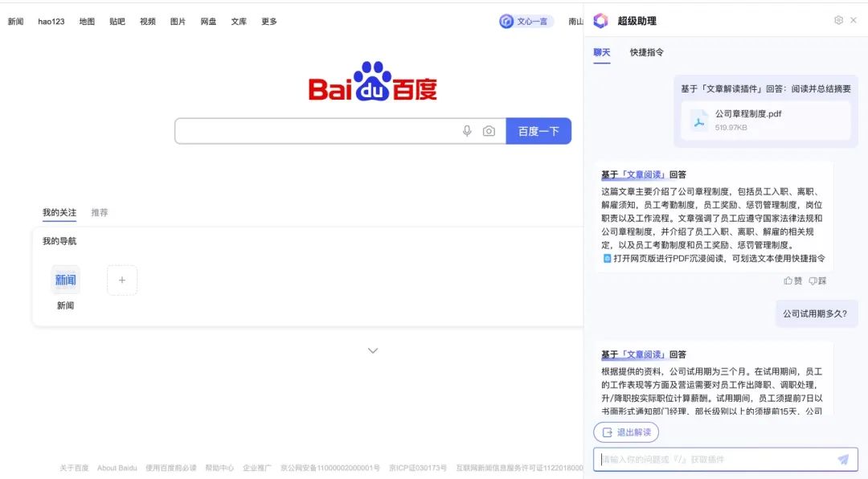868x479 pixels.
Task: Click the 京ICP证030173号 footer link
Action: click(x=418, y=468)
